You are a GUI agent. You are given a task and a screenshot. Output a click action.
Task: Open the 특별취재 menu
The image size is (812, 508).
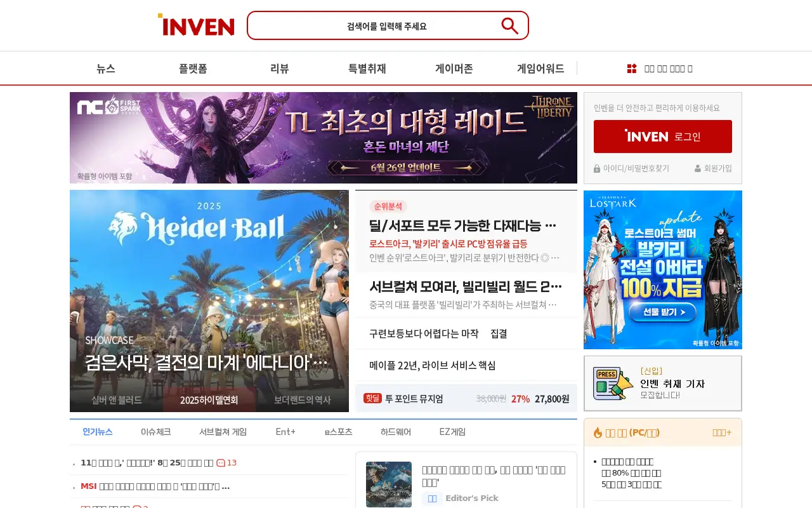tap(367, 69)
